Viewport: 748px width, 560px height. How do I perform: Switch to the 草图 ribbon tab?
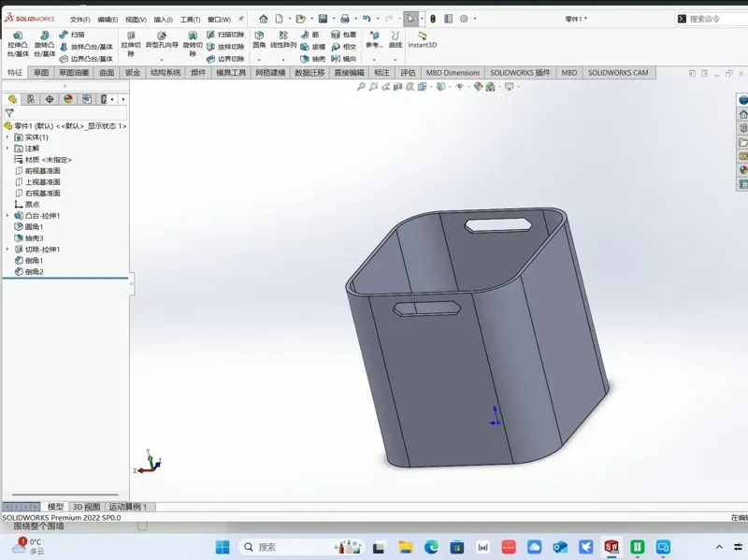(x=41, y=73)
